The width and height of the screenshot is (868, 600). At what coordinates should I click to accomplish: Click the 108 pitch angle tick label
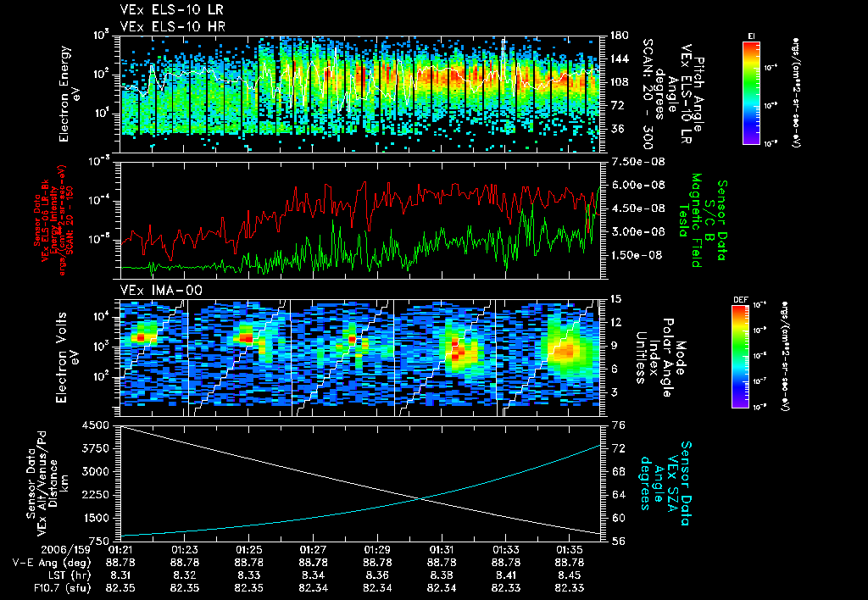click(620, 82)
